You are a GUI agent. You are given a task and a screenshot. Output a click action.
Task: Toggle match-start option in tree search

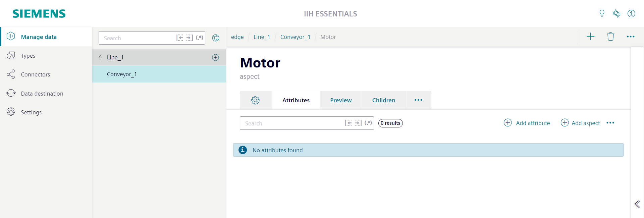click(180, 38)
